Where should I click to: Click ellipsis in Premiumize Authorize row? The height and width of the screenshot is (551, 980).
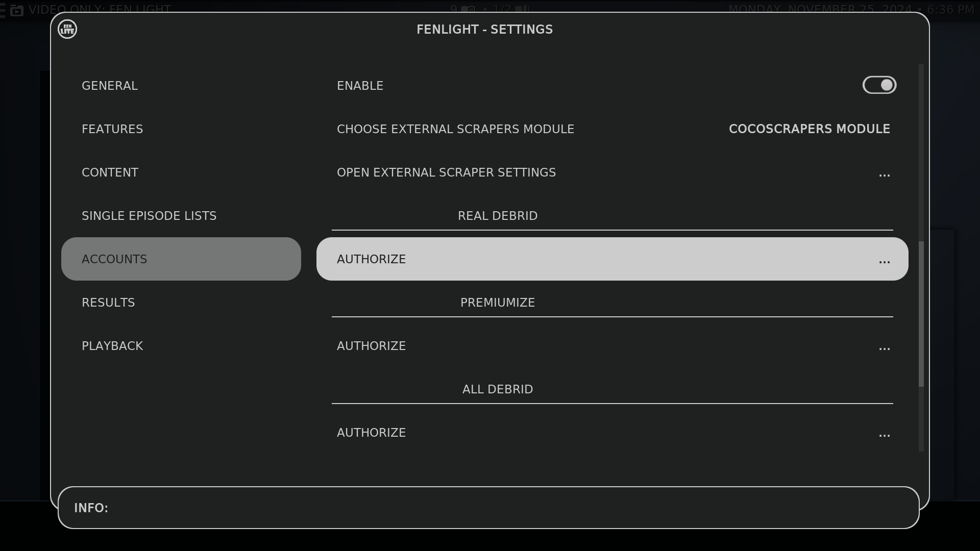(884, 348)
